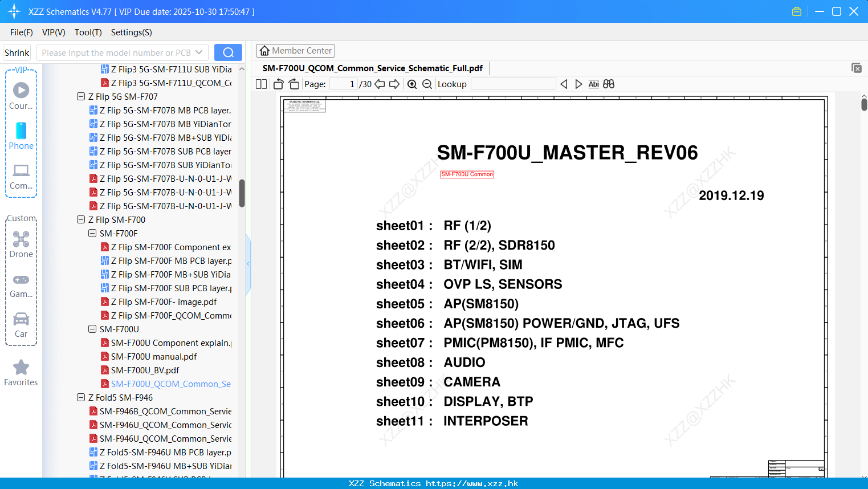Open Z Flip SM-F700F MB PCB layer file
Image resolution: width=868 pixels, height=489 pixels.
pyautogui.click(x=166, y=260)
